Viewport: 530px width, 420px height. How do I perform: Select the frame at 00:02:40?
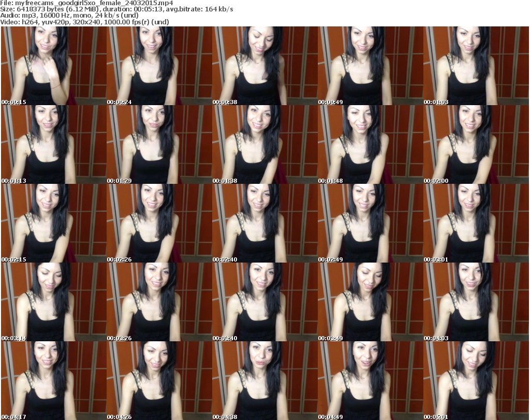point(264,223)
